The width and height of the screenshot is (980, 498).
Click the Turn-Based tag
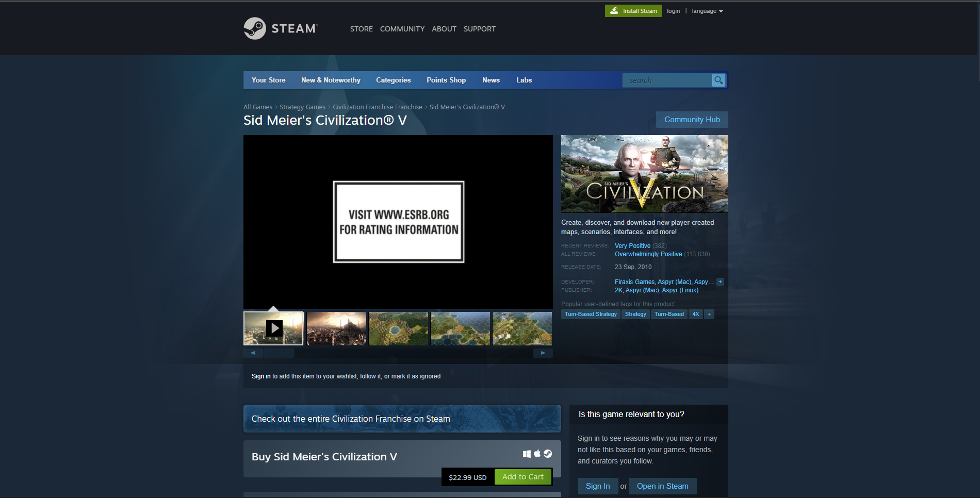coord(669,314)
